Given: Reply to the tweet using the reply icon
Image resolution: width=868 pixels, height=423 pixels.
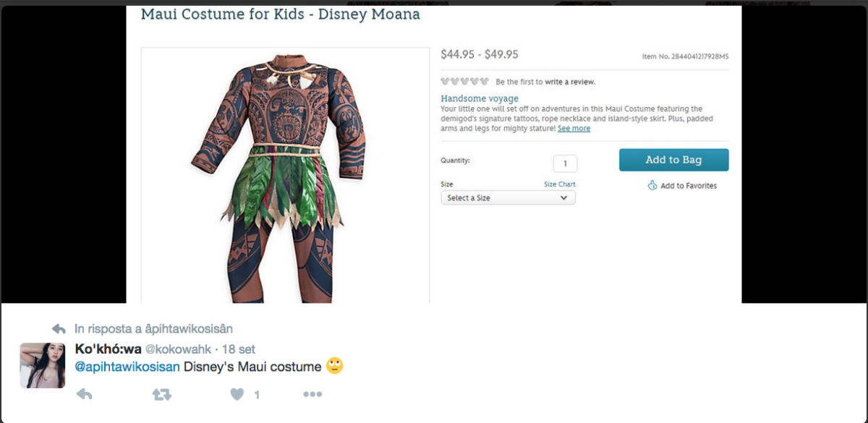Looking at the screenshot, I should [85, 394].
